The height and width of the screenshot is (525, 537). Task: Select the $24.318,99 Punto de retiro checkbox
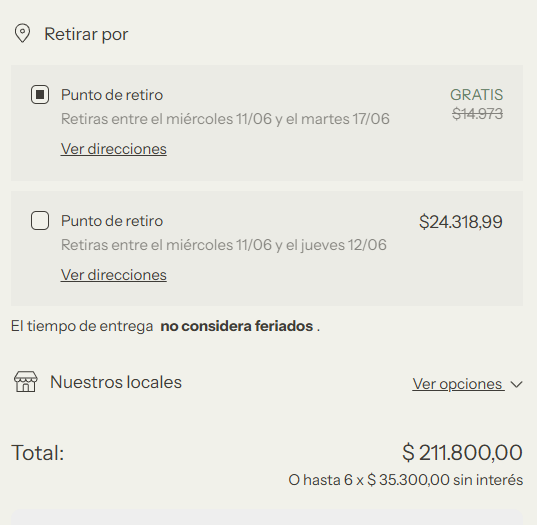(40, 221)
